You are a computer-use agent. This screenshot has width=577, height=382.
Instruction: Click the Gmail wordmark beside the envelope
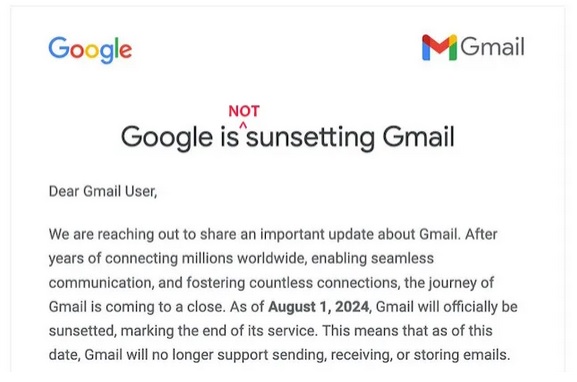(x=492, y=47)
